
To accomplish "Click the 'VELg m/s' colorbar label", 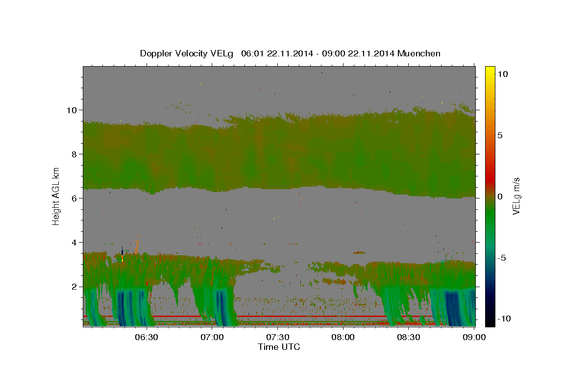I will click(516, 196).
